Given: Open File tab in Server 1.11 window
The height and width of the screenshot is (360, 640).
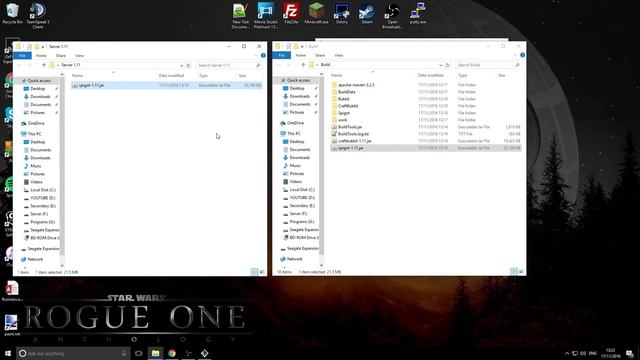Looking at the screenshot, I should pos(22,55).
